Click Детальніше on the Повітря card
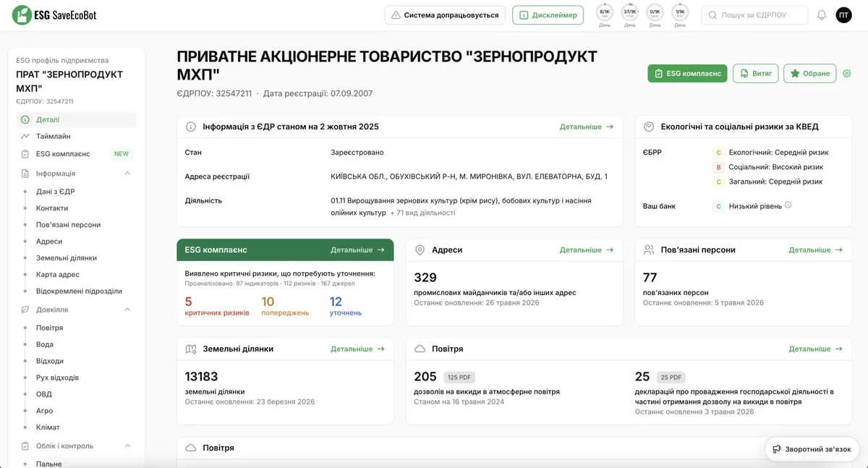 816,349
